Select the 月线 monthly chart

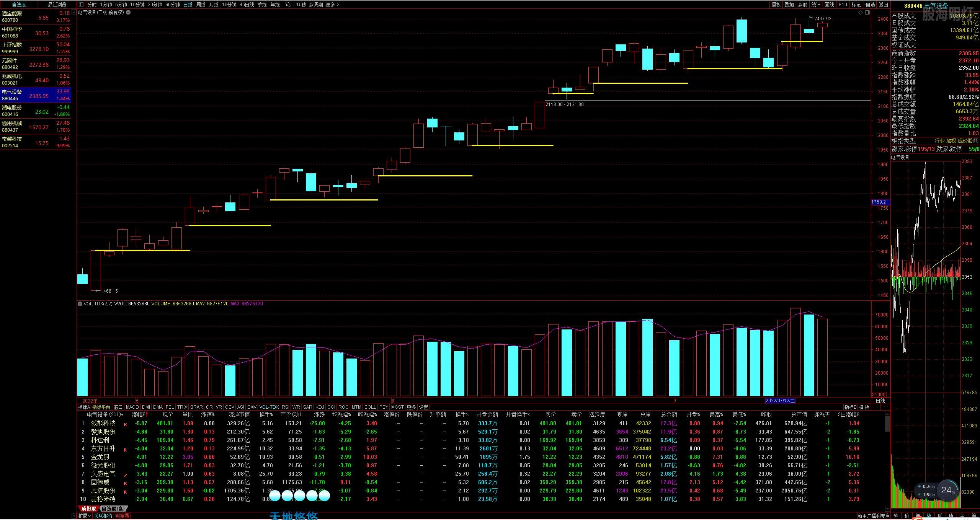click(214, 5)
